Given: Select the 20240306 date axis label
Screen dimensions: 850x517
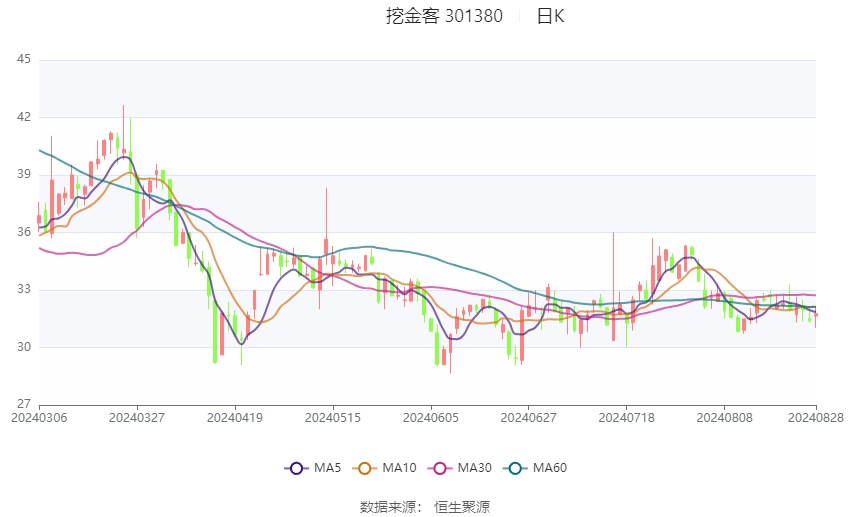Looking at the screenshot, I should pos(39,418).
